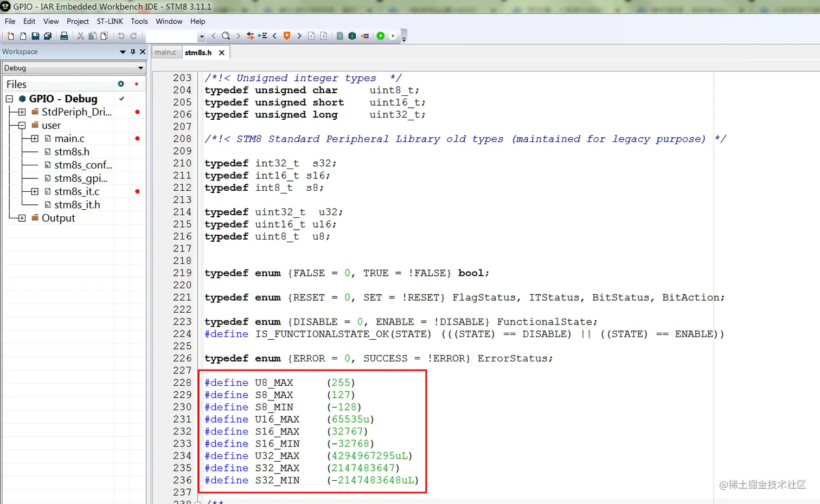Image resolution: width=820 pixels, height=504 pixels.
Task: Compile the file with the toolbar icon
Action: [339, 36]
